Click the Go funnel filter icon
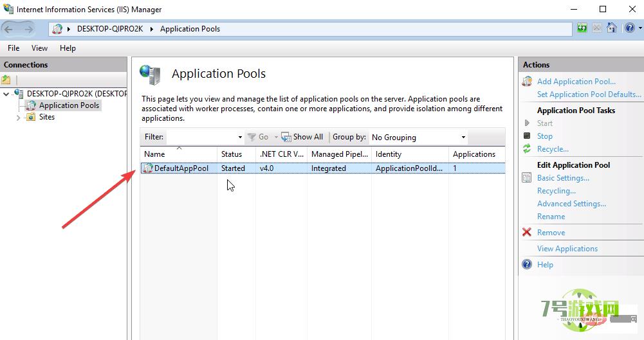644x340 pixels. pyautogui.click(x=252, y=137)
